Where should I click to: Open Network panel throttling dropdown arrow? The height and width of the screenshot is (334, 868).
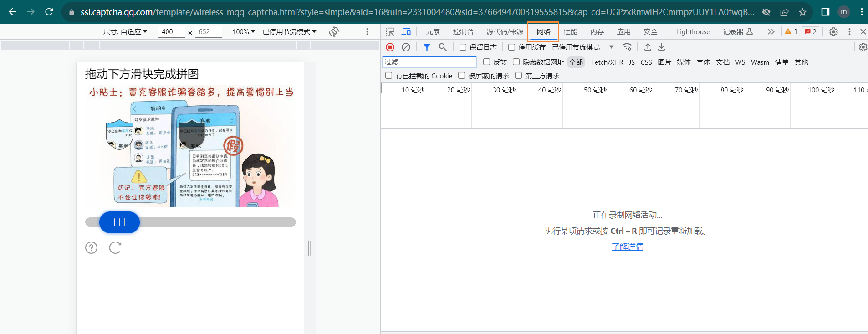coord(611,47)
